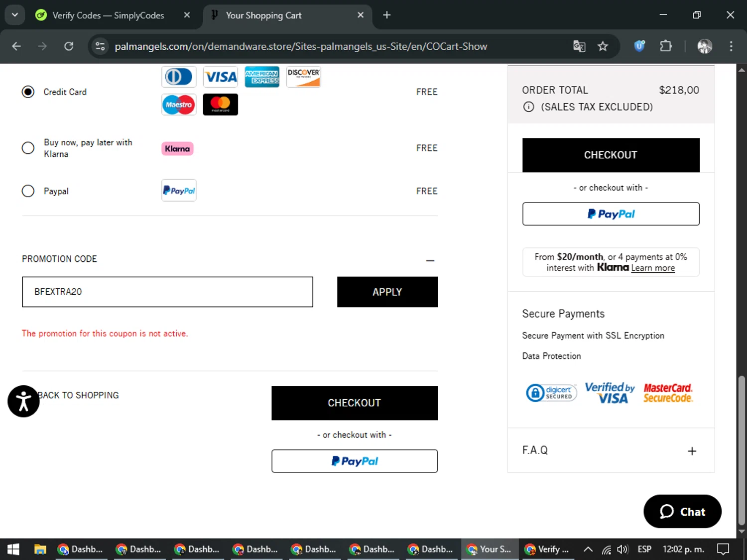Show hidden system tray icons
This screenshot has height=560, width=747.
588,549
